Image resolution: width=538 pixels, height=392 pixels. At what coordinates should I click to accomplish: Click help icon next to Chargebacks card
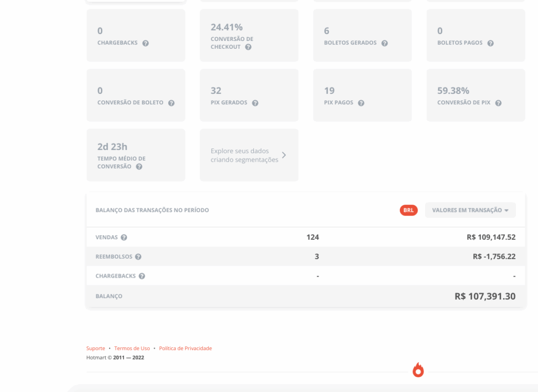coord(146,43)
